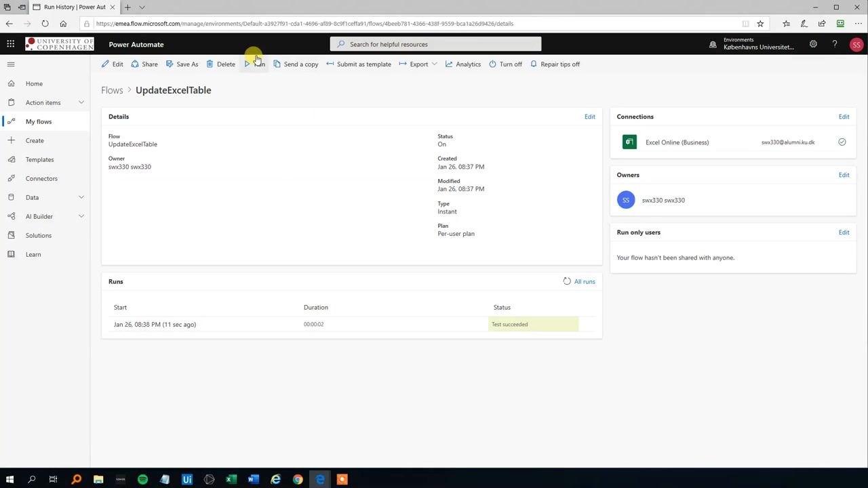Open the Environments picker
The height and width of the screenshot is (488, 868).
[x=751, y=44]
